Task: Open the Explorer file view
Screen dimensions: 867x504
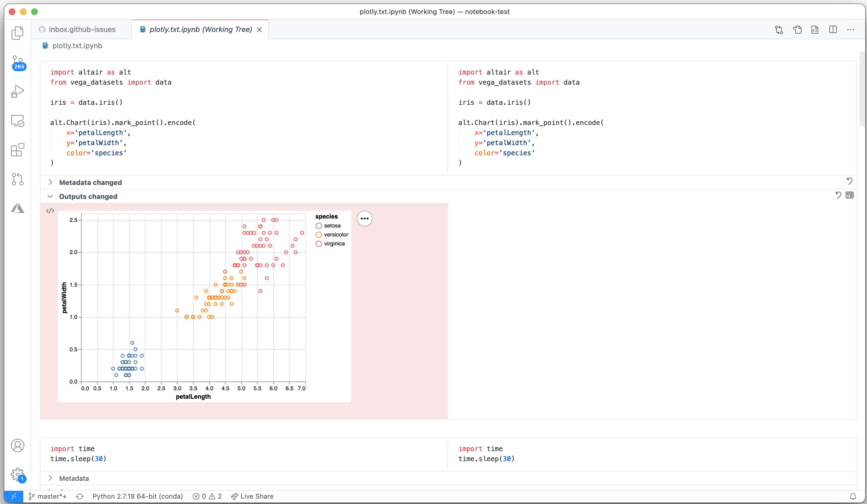Action: [17, 33]
